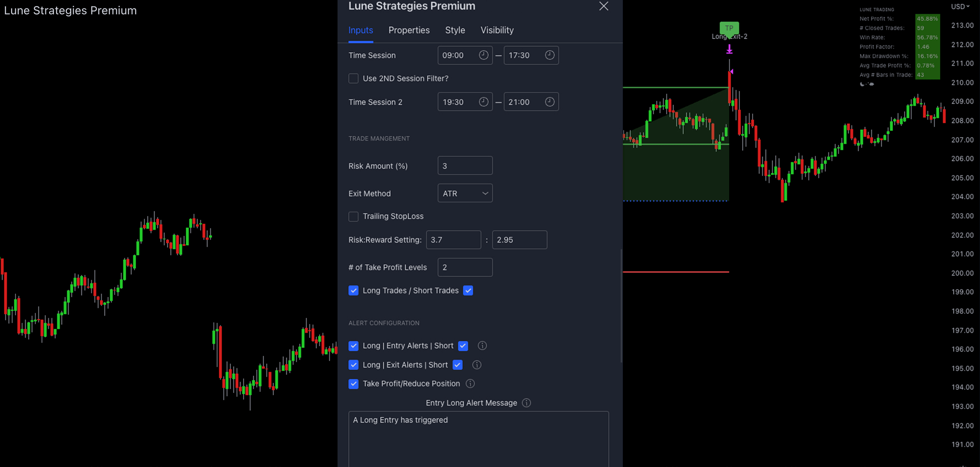Click the TP label on chart
Image resolution: width=980 pixels, height=467 pixels.
729,28
